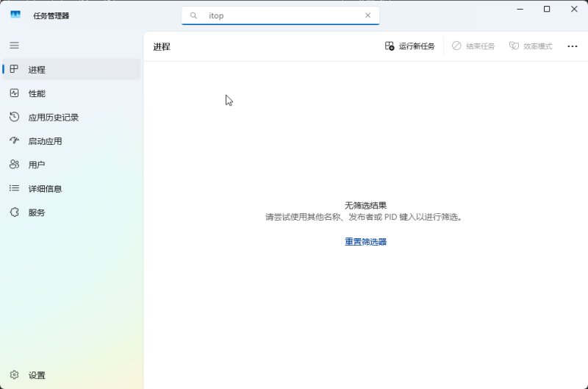The image size is (588, 389).
Task: Click the 任务管理器 window title text
Action: [51, 15]
